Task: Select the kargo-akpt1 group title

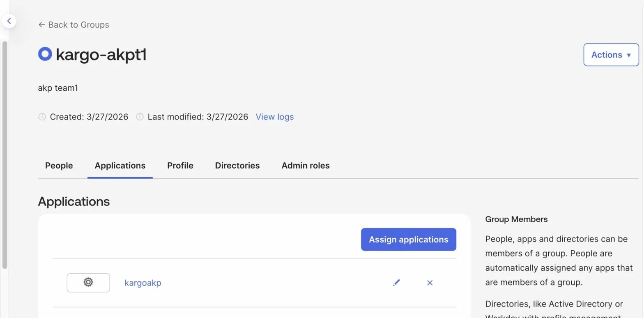Action: pyautogui.click(x=101, y=54)
